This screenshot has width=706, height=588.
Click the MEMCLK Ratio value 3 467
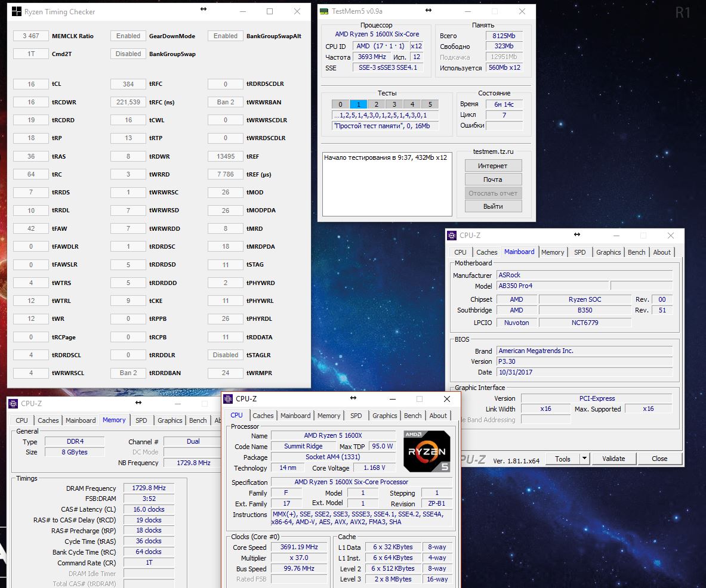[31, 36]
